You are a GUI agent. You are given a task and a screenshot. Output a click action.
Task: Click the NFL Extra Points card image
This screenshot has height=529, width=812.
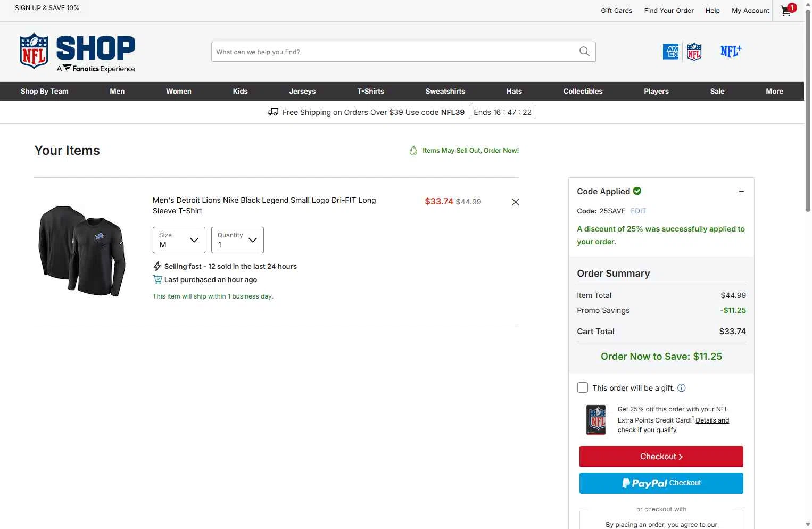tap(596, 420)
